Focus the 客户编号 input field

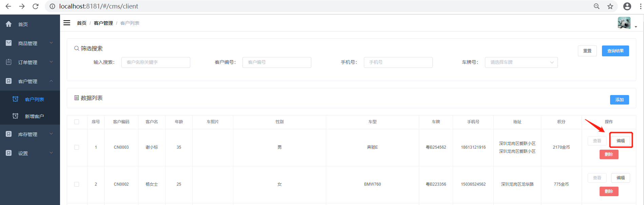(x=277, y=62)
